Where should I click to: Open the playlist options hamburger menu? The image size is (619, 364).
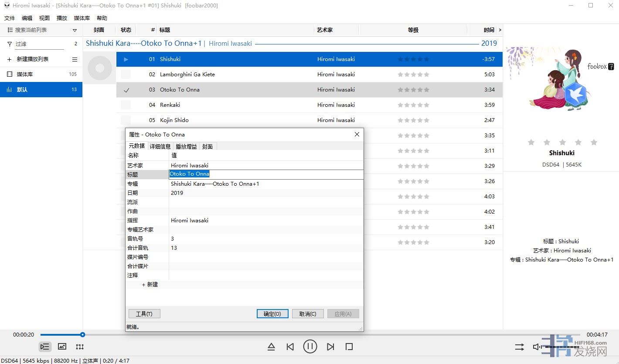(75, 59)
